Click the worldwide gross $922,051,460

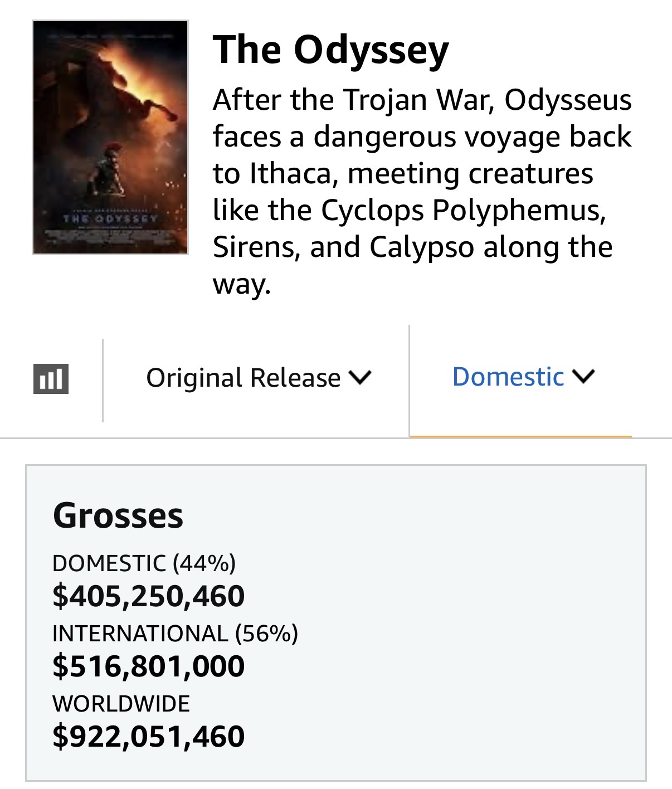(x=149, y=736)
